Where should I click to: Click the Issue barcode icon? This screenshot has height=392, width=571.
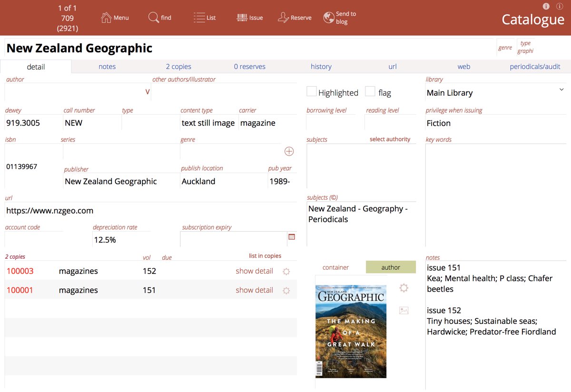242,18
